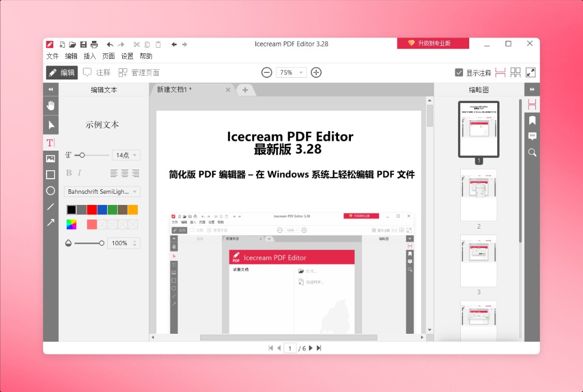Click the 升级到专业版 upgrade button
Viewport: 583px width, 392px height.
click(433, 43)
